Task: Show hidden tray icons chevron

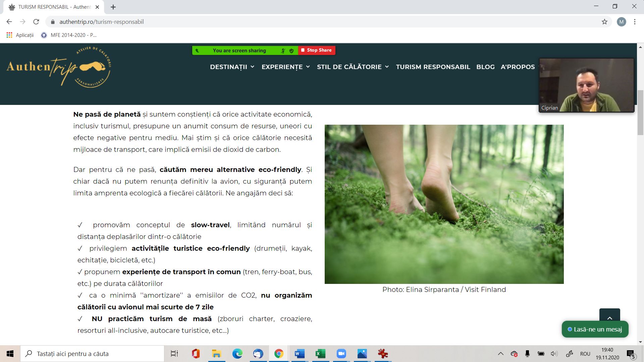Action: click(500, 354)
